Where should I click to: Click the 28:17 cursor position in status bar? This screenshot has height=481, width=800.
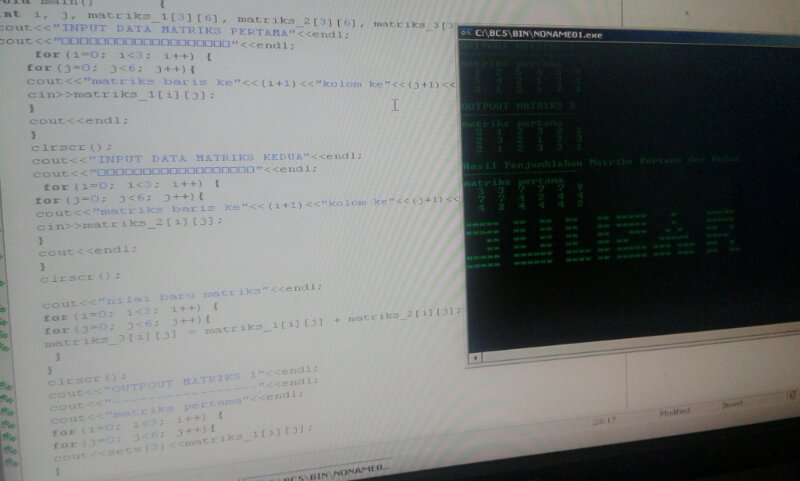(605, 421)
